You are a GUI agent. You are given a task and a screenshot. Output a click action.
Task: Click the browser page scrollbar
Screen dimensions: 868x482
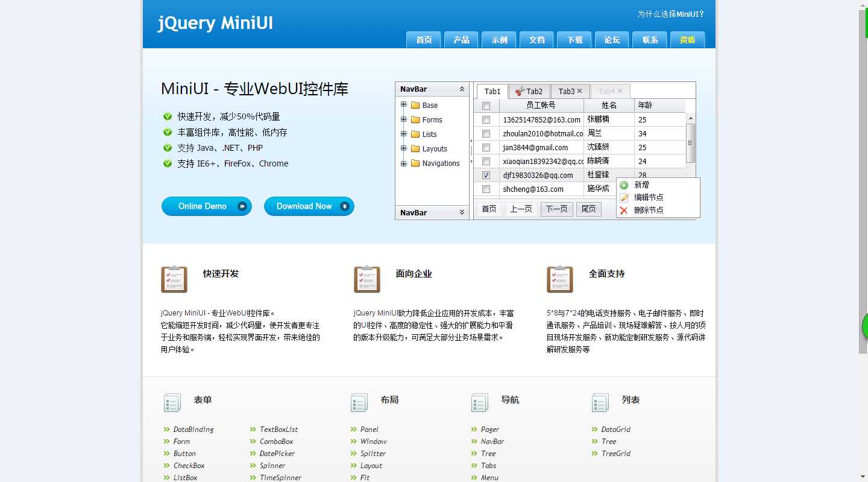[863, 181]
